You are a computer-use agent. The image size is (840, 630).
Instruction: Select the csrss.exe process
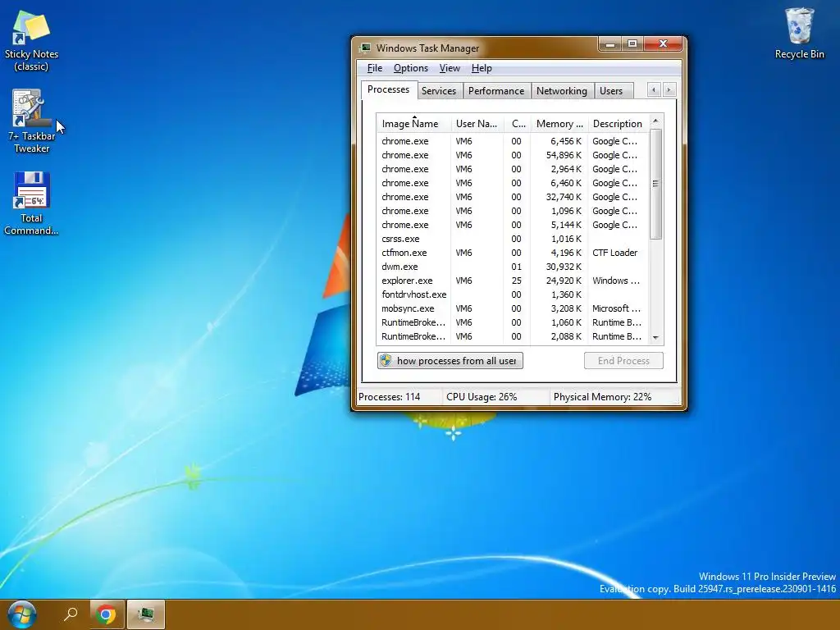point(512,239)
